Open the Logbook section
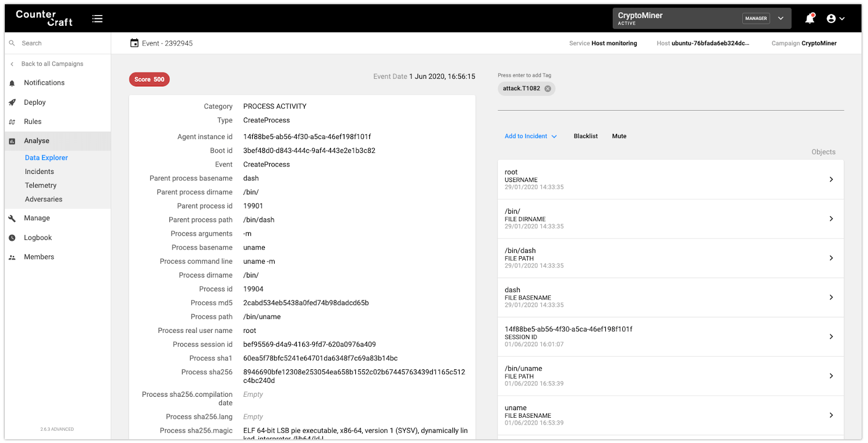The height and width of the screenshot is (443, 868). click(x=38, y=237)
